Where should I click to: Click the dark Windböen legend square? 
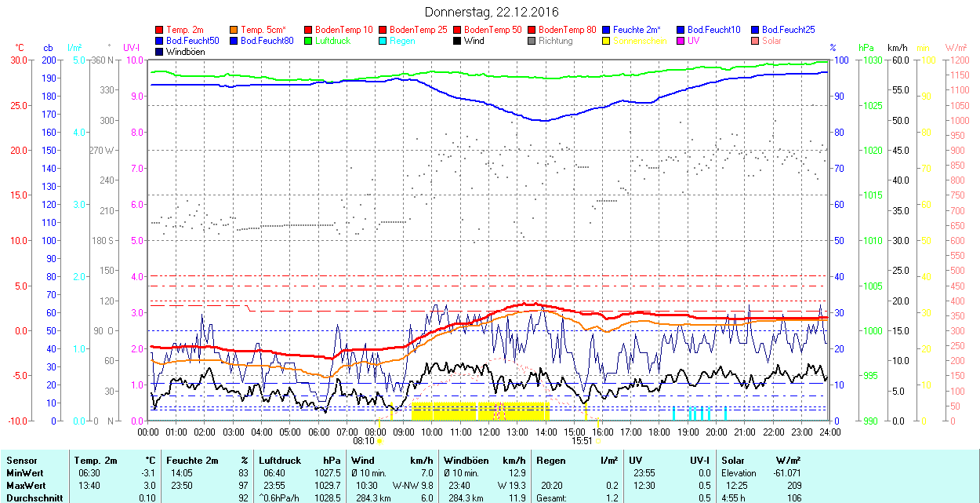160,52
